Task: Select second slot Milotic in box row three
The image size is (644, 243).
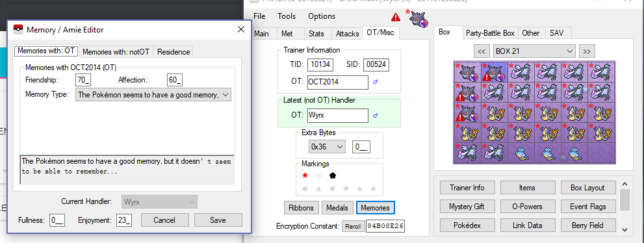Action: 494,112
